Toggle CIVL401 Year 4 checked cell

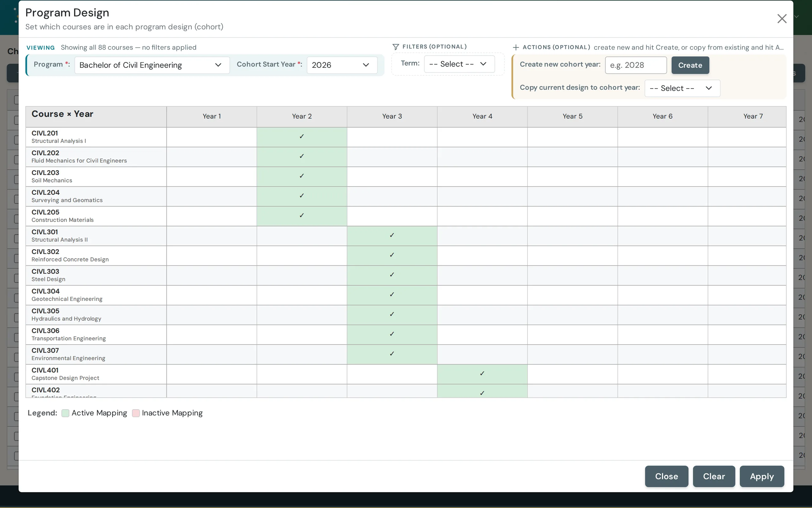tap(482, 374)
